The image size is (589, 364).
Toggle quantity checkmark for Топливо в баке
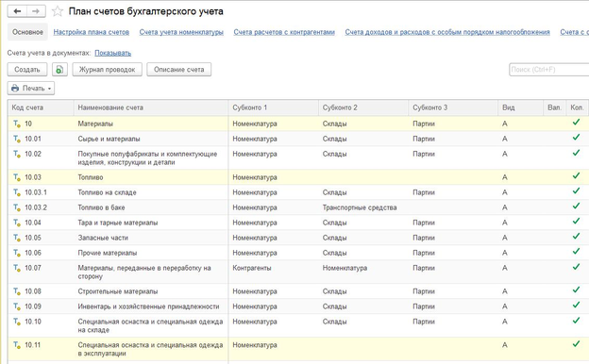[576, 206]
